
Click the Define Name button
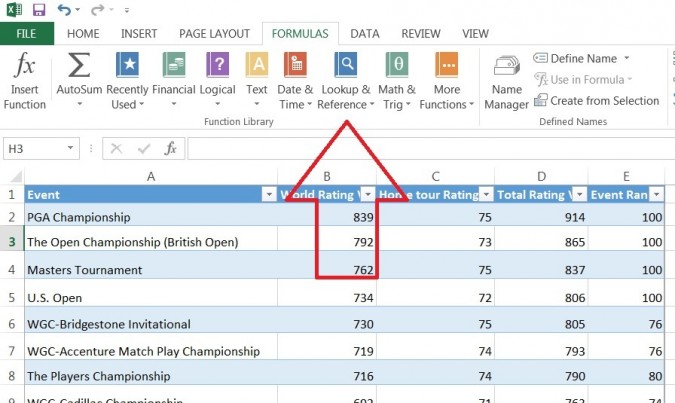pyautogui.click(x=576, y=58)
